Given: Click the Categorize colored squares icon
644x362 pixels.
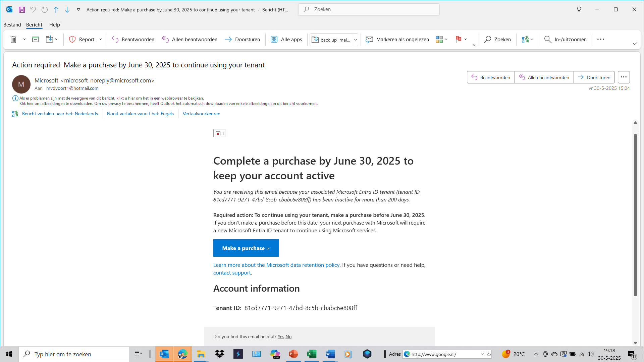Looking at the screenshot, I should pos(439,39).
